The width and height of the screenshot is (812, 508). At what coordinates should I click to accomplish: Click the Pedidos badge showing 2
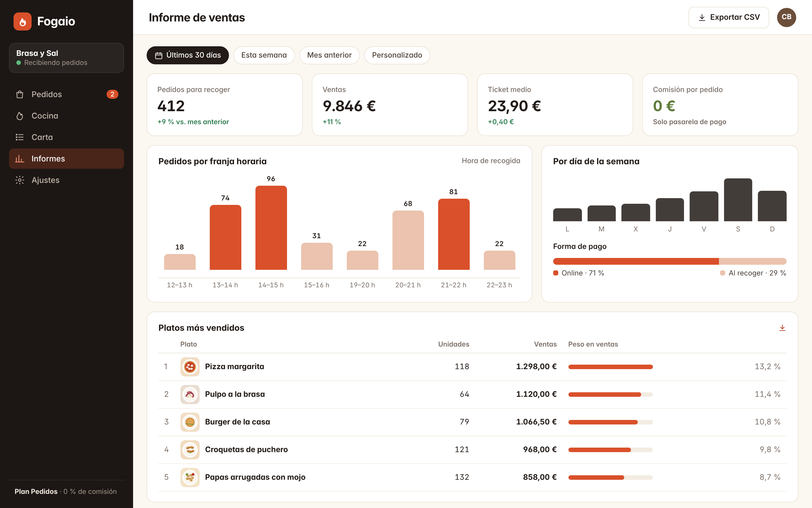click(112, 95)
